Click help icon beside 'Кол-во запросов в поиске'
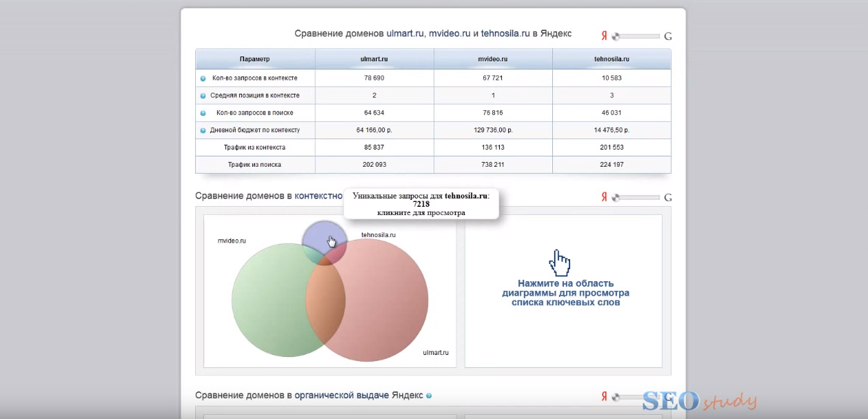Viewport: 868px width, 419px height. click(203, 113)
